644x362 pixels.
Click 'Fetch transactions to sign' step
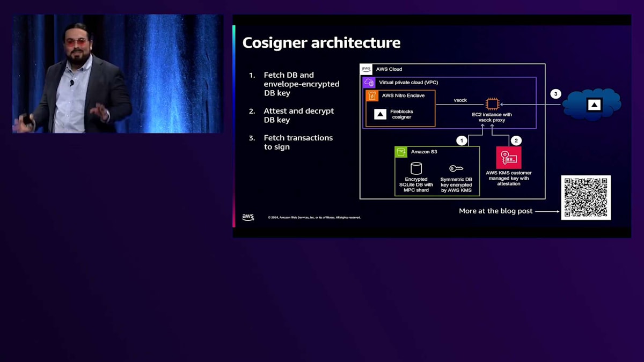tap(298, 142)
